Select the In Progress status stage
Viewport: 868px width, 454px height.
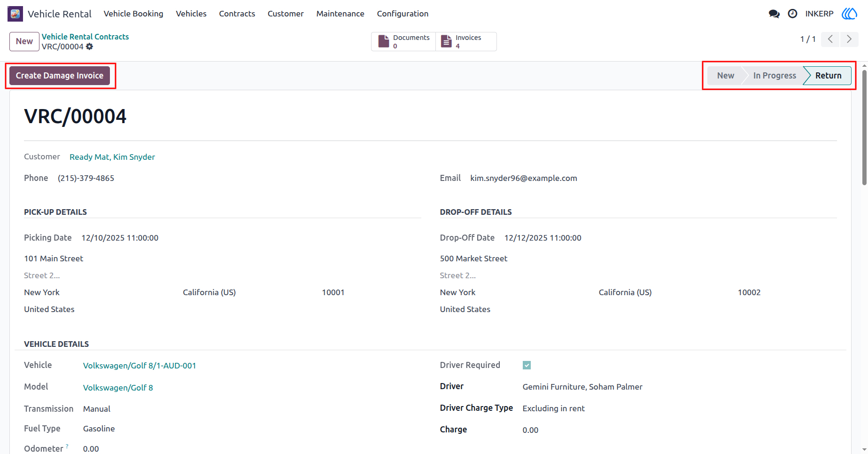tap(775, 76)
